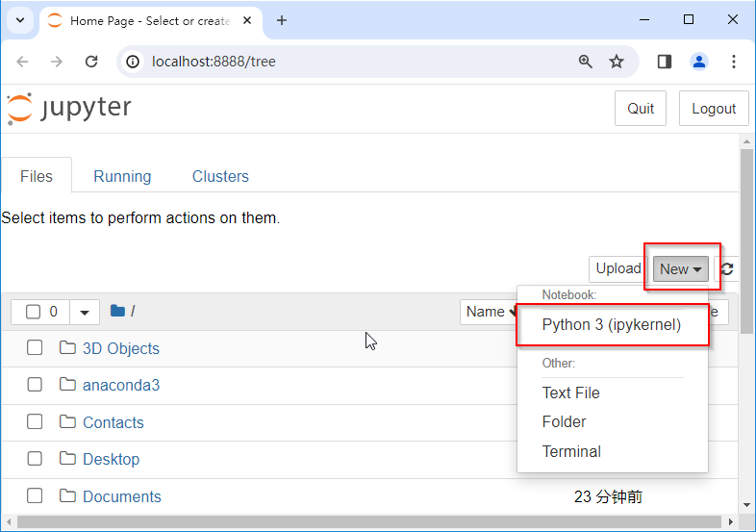Toggle the browser side panel icon

(x=664, y=62)
